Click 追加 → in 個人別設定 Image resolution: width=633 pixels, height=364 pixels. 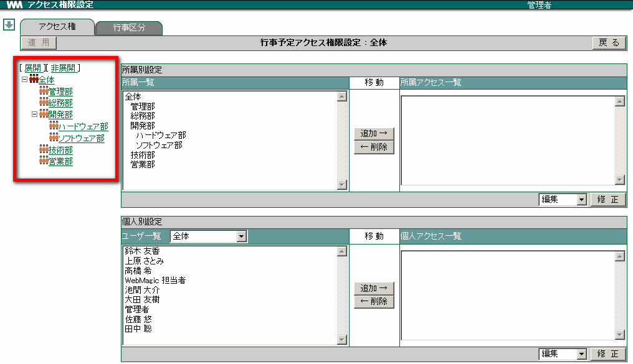click(x=374, y=288)
